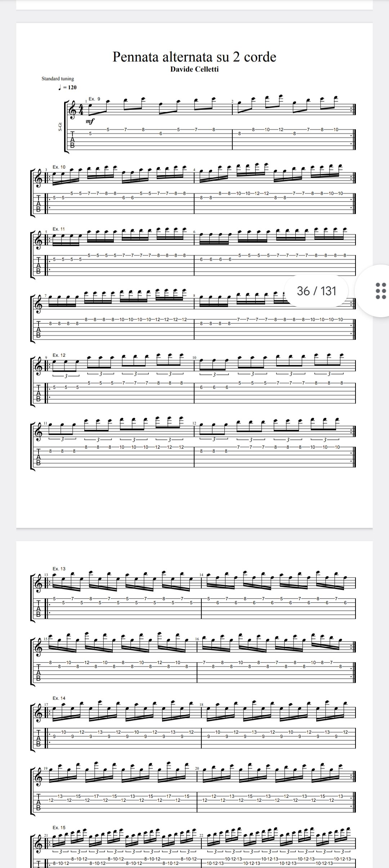Tap the TAB clef of Ex. 9
Viewport: 389px width, 868px height.
pyautogui.click(x=73, y=139)
